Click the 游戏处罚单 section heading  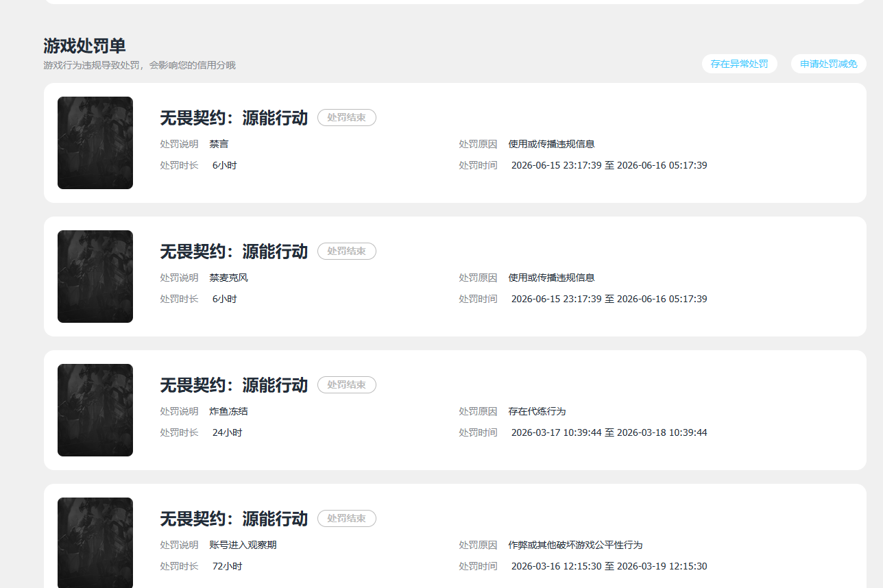[x=84, y=46]
